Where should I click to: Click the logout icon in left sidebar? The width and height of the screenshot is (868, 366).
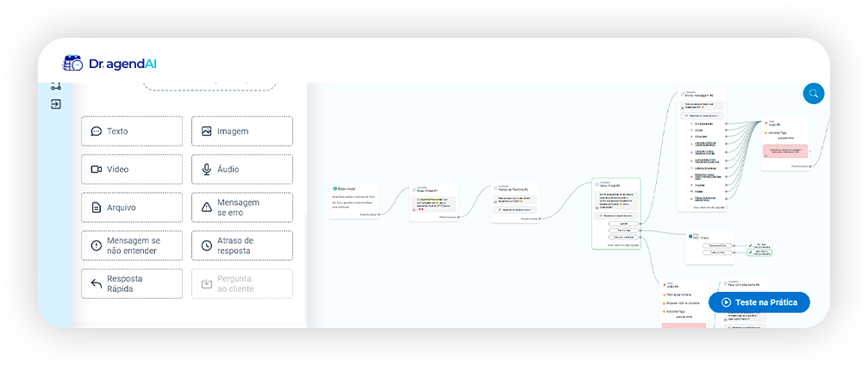[55, 104]
